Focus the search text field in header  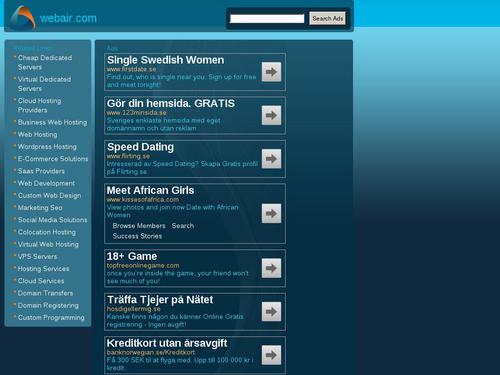pos(267,19)
